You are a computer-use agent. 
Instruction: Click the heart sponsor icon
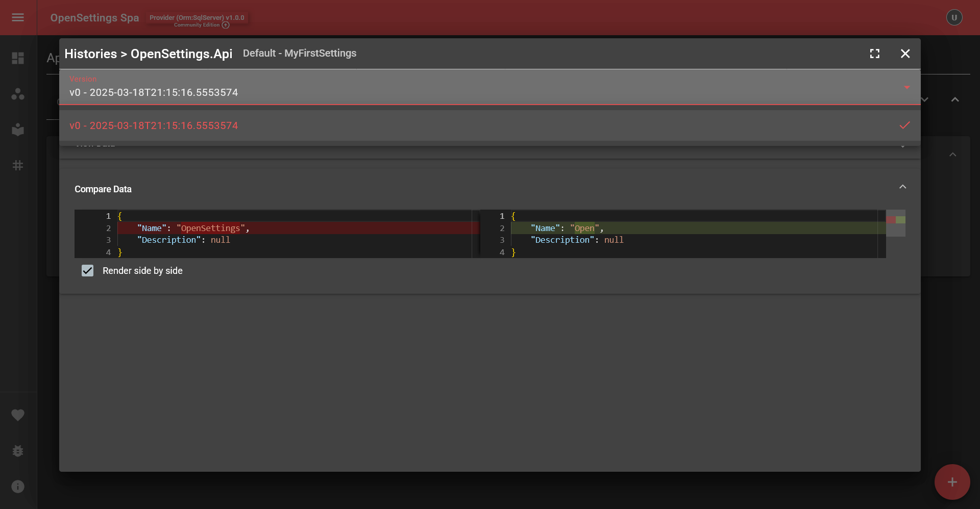pos(18,415)
